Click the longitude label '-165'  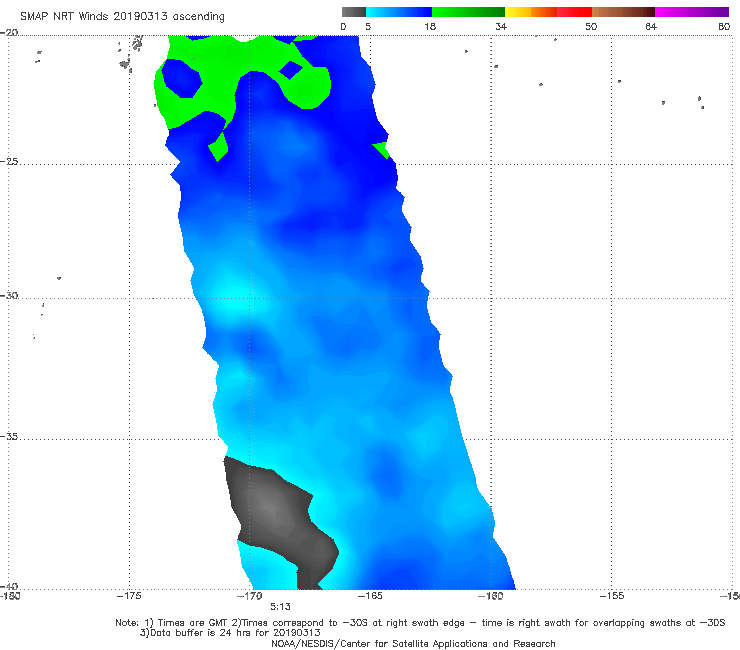coord(370,596)
